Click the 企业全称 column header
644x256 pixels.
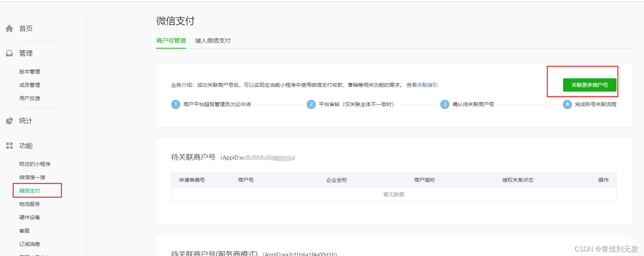point(337,180)
